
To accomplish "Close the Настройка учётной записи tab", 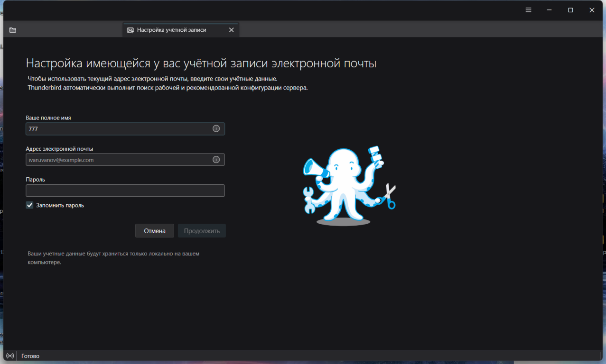I will [x=231, y=30].
